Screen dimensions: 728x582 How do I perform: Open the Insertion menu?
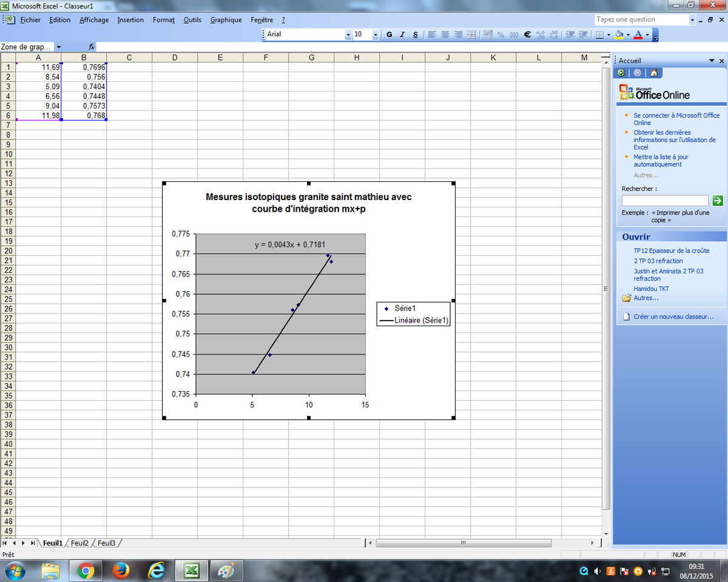click(x=130, y=20)
